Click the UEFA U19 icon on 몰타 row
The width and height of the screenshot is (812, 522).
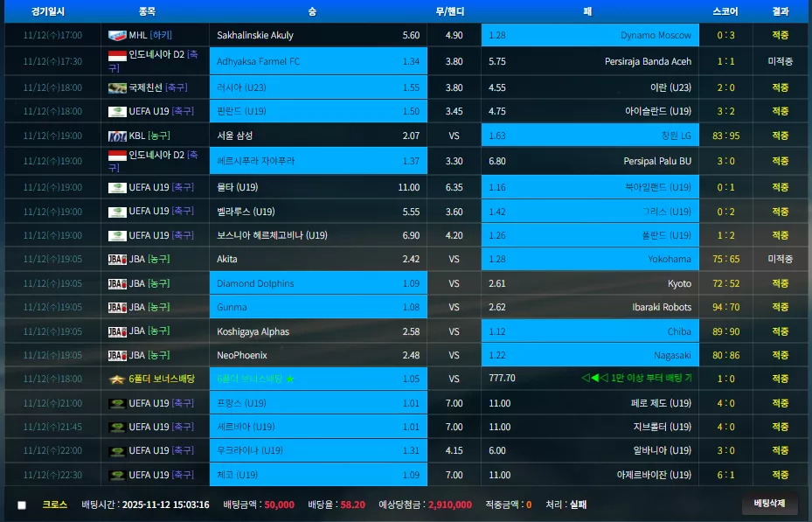[x=117, y=187]
